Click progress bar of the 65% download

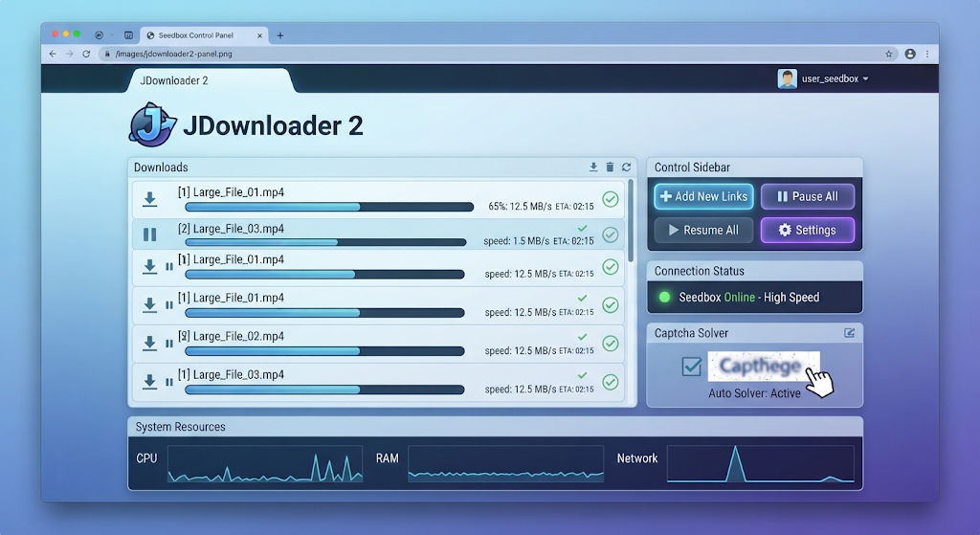tap(329, 207)
